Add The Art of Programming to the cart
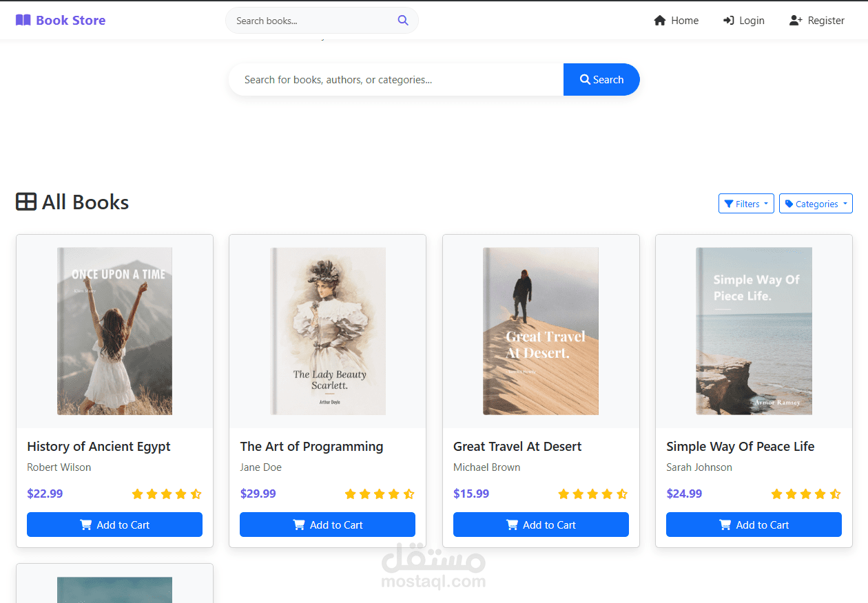The width and height of the screenshot is (868, 603). [x=327, y=525]
